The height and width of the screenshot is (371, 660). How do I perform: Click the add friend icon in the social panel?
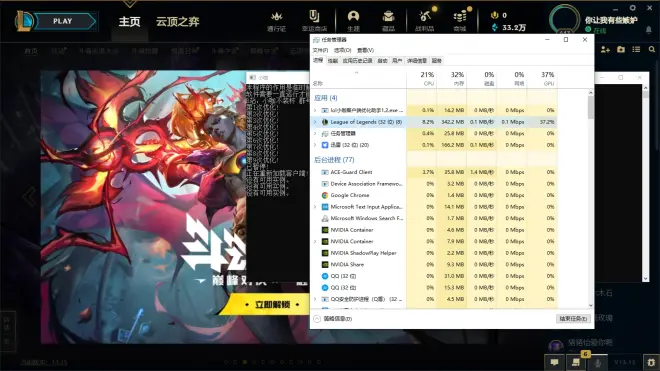[x=605, y=50]
